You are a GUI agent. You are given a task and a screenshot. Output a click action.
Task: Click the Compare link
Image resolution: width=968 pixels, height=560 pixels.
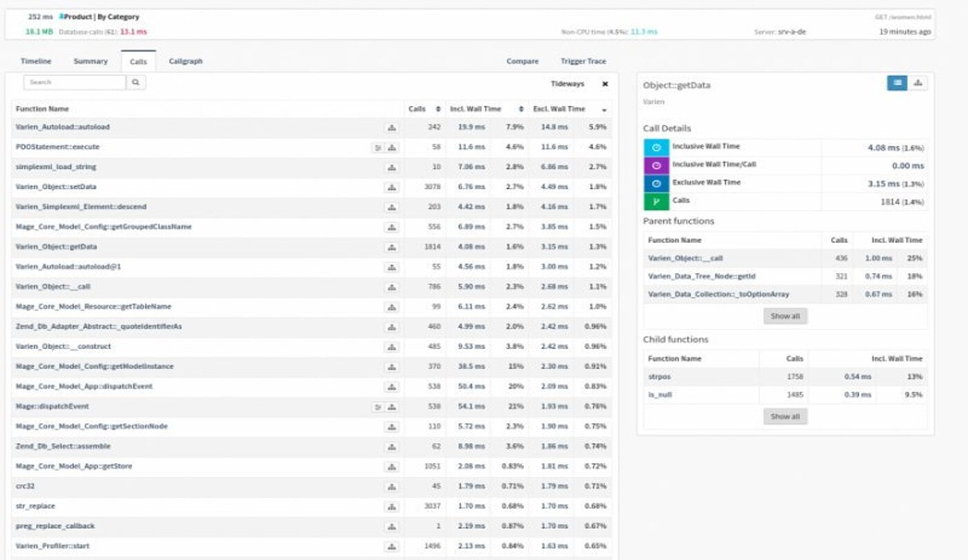[522, 61]
